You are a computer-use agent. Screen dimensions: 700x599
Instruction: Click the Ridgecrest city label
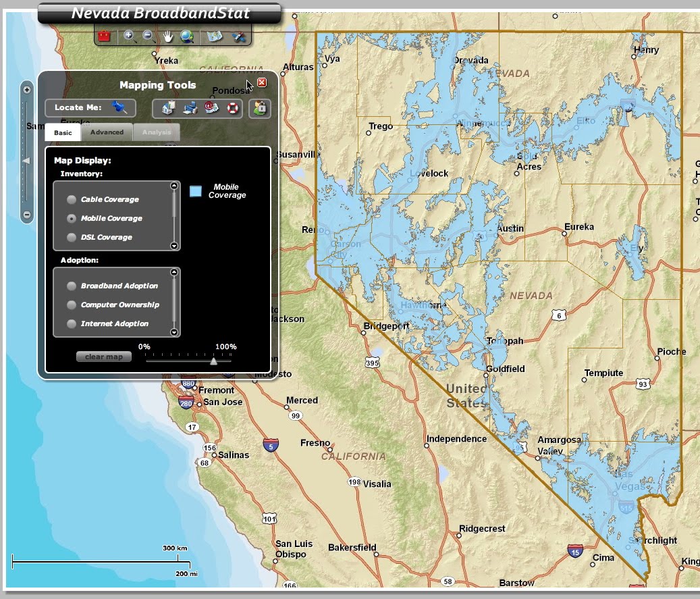[x=482, y=528]
